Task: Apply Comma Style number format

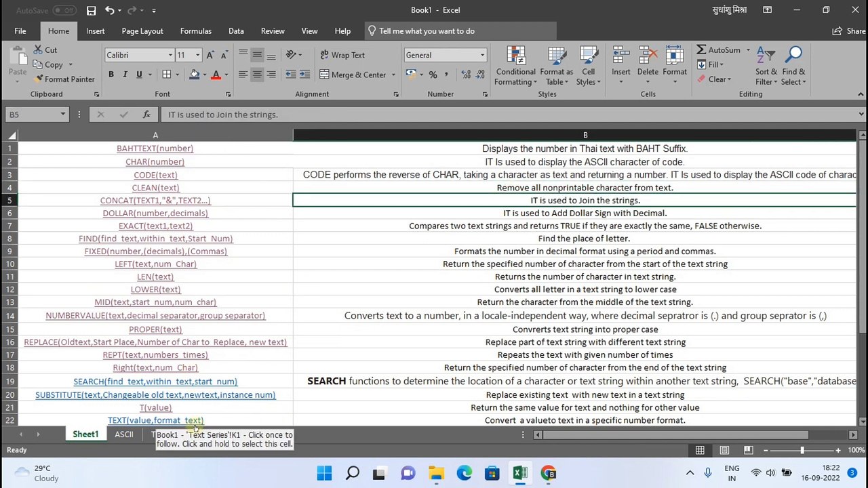Action: click(448, 75)
